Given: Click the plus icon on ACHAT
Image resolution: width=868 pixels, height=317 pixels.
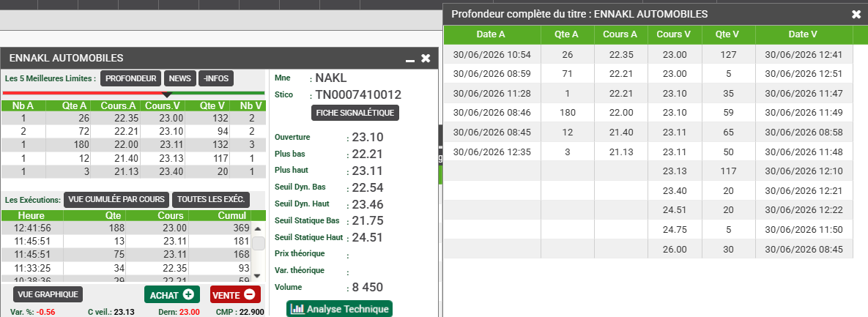Looking at the screenshot, I should coord(189,294).
